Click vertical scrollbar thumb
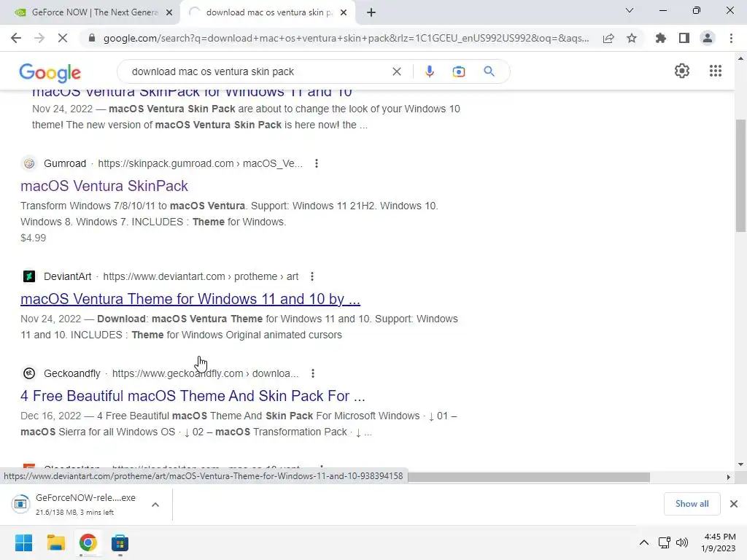 click(740, 175)
